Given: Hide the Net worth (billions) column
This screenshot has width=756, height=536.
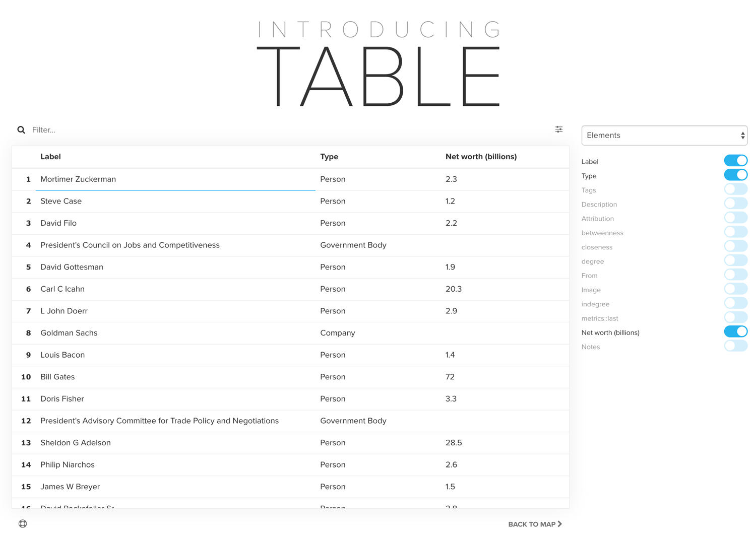Looking at the screenshot, I should click(735, 332).
